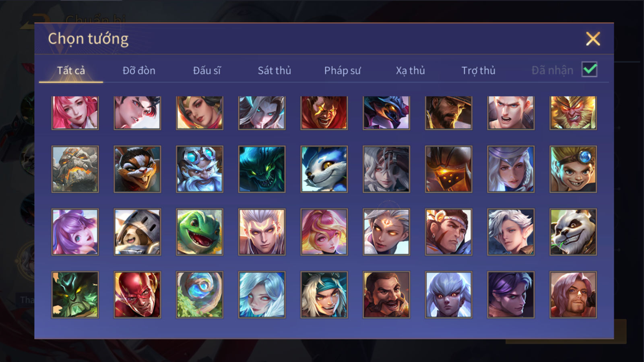Select the Monkey King hero with golden crown
This screenshot has height=362, width=644.
point(573,113)
